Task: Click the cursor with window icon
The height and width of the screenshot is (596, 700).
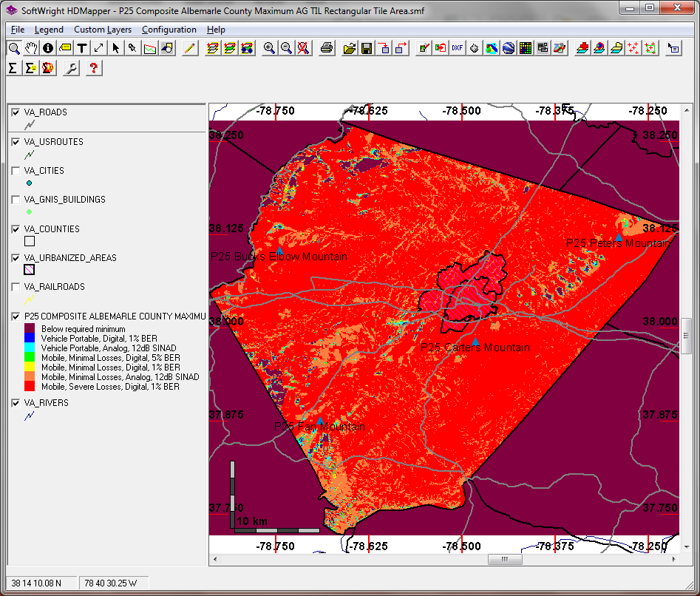Action: (673, 48)
